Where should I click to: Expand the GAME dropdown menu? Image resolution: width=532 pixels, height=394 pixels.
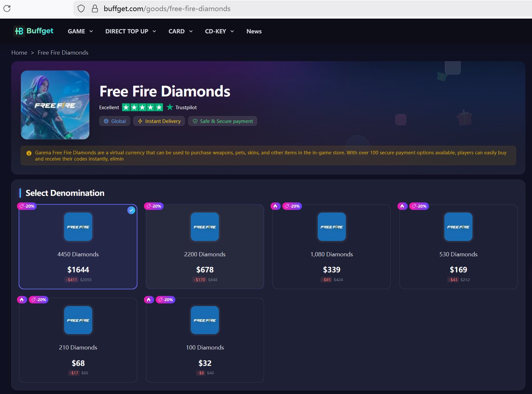point(80,31)
